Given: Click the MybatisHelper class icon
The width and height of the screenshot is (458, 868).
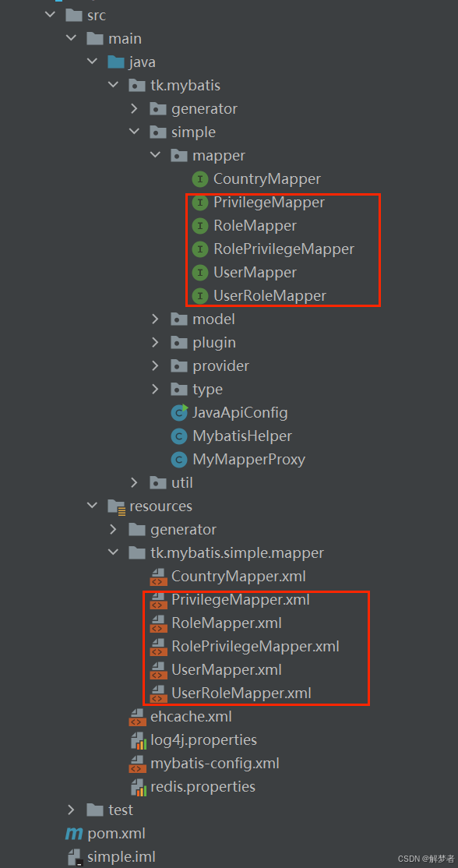Looking at the screenshot, I should coord(178,436).
